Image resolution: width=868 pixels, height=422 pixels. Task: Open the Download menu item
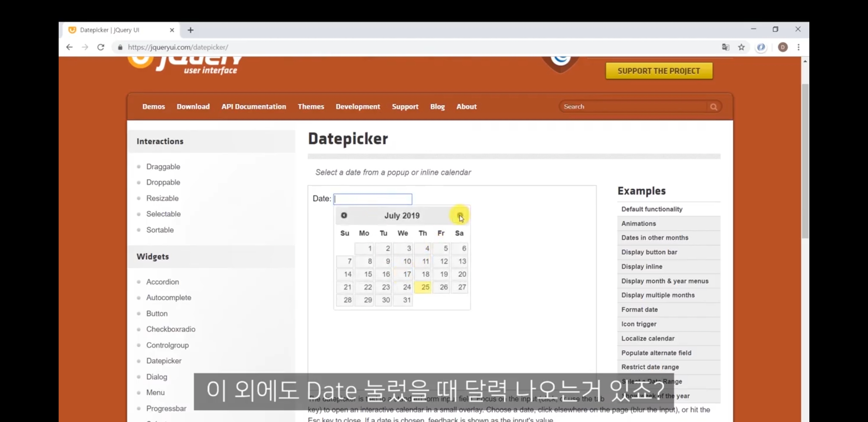193,106
